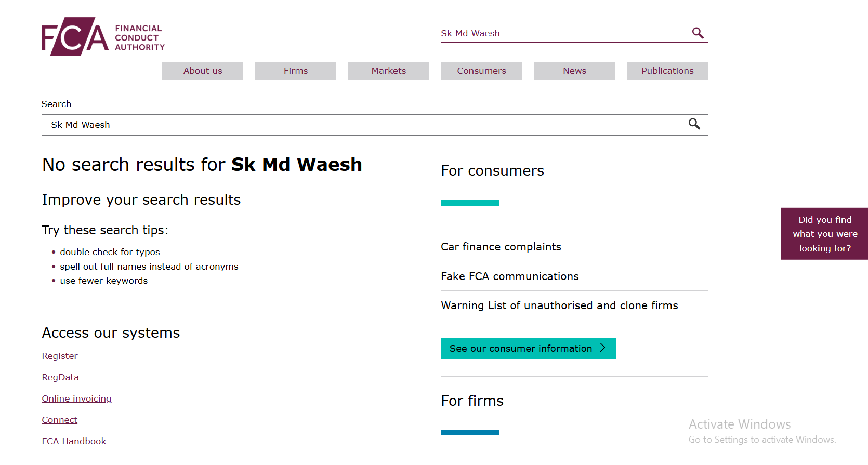This screenshot has height=465, width=868.
Task: Open the 'Did you find' feedback tab
Action: 824,234
